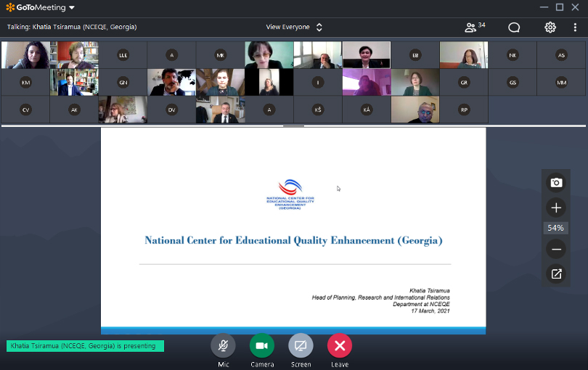Pop out shared screen with external window icon

556,274
